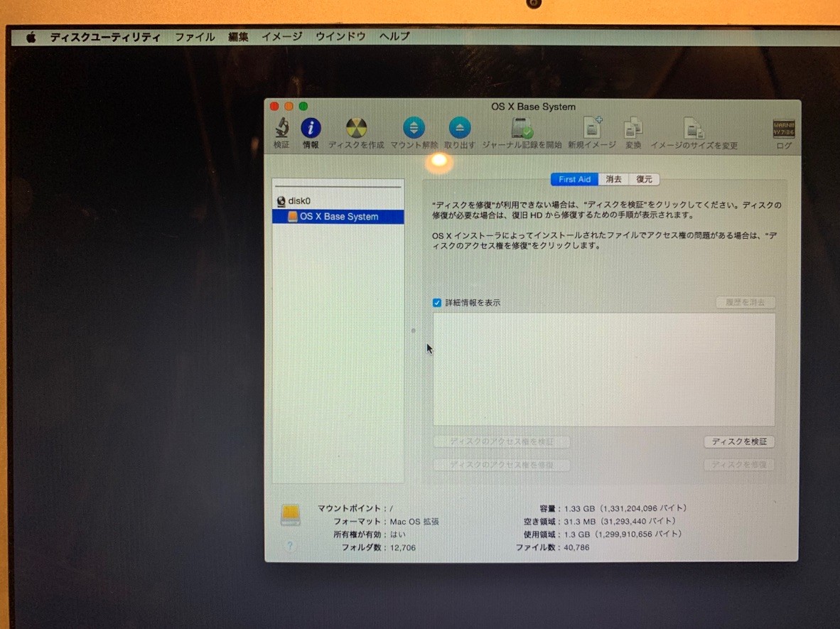Click the 取り出す (Eject) toolbar icon
This screenshot has width=840, height=629.
(x=460, y=128)
